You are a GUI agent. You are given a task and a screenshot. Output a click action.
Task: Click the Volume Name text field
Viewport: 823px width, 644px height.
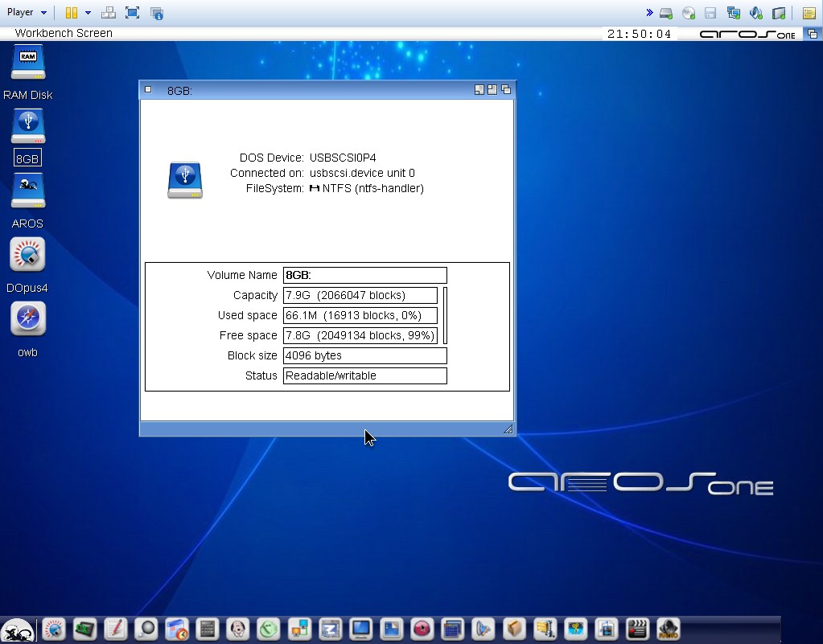coord(364,276)
